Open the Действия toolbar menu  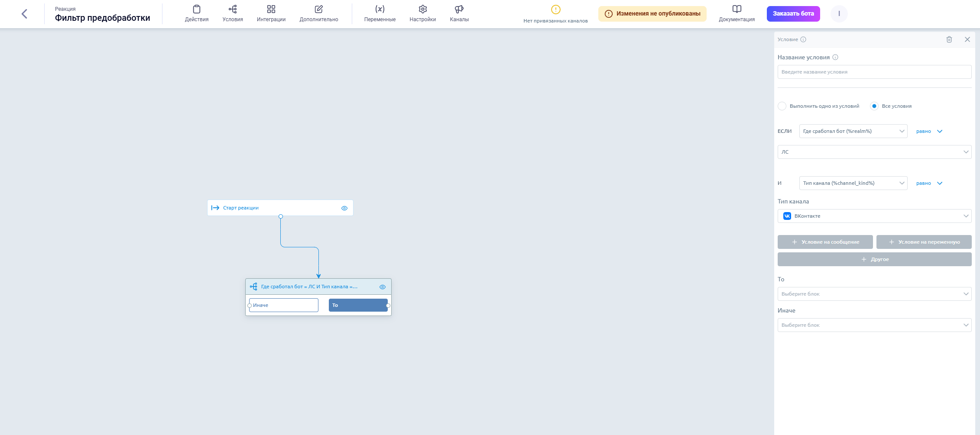[197, 13]
